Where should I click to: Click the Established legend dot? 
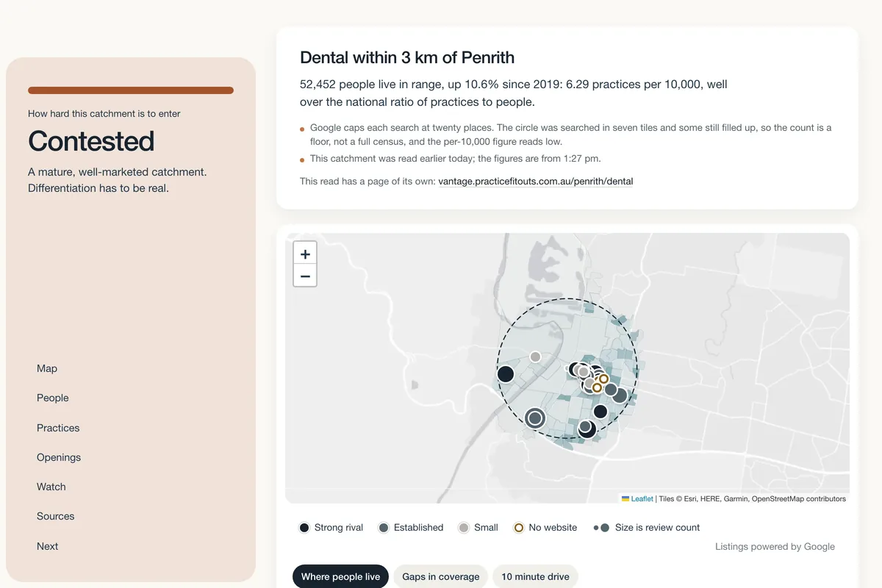tap(384, 528)
